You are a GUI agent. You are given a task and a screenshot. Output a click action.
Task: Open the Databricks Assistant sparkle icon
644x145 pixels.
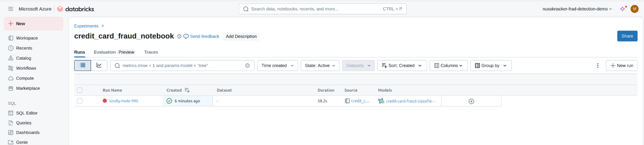pos(623,9)
